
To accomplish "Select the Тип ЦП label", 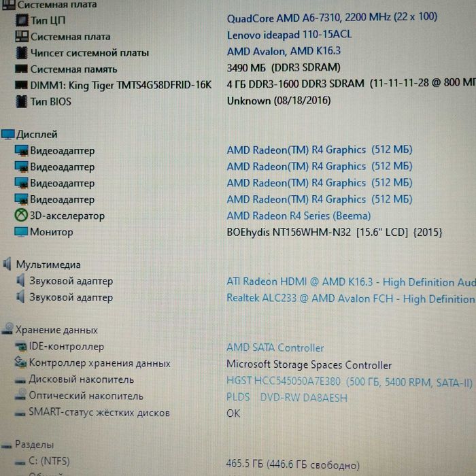I will tap(48, 20).
